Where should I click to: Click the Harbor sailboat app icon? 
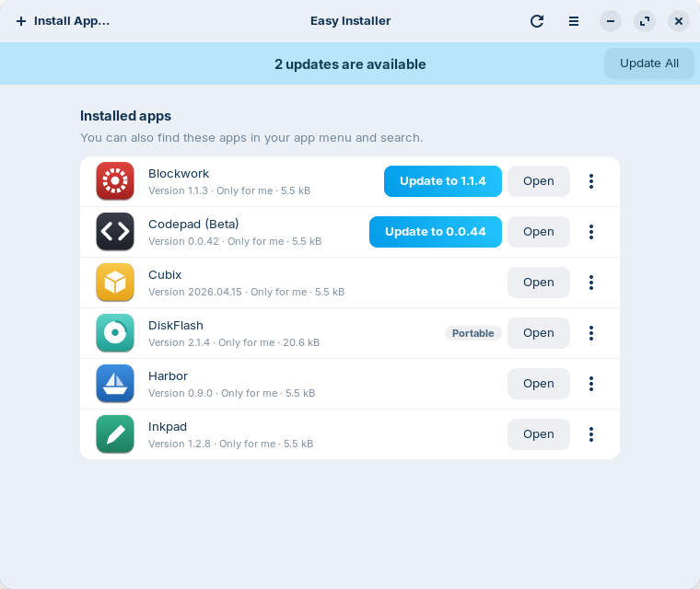(115, 384)
